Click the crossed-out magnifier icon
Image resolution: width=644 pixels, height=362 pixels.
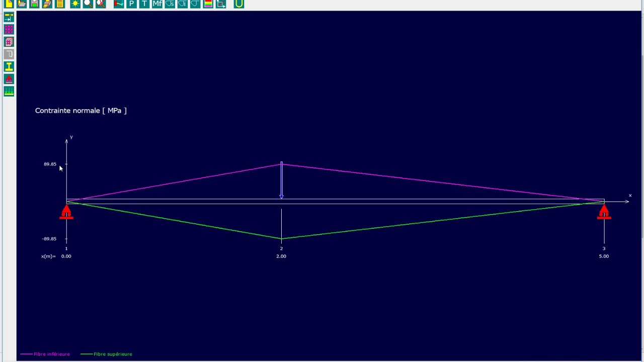(x=100, y=4)
